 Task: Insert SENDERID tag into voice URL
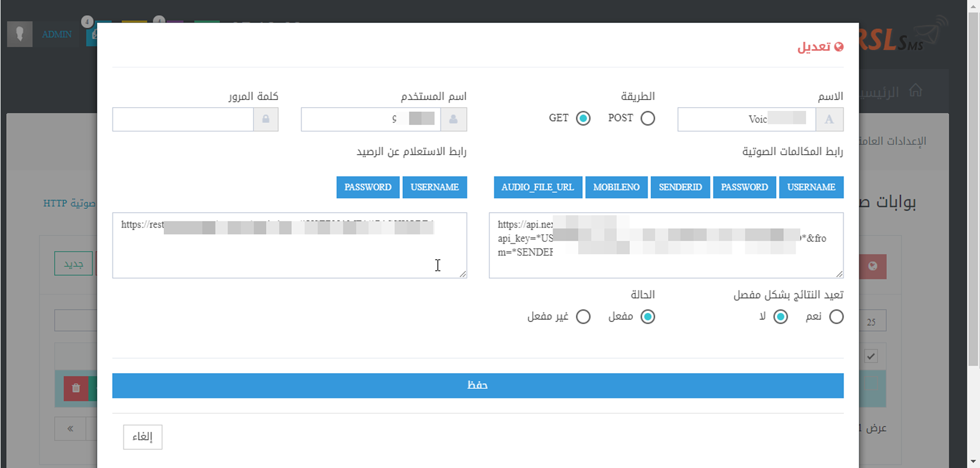[x=680, y=187]
